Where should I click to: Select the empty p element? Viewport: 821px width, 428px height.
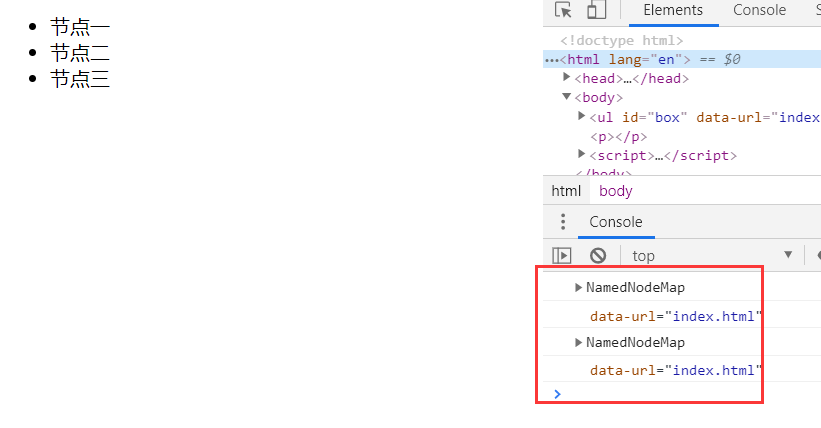click(x=618, y=137)
